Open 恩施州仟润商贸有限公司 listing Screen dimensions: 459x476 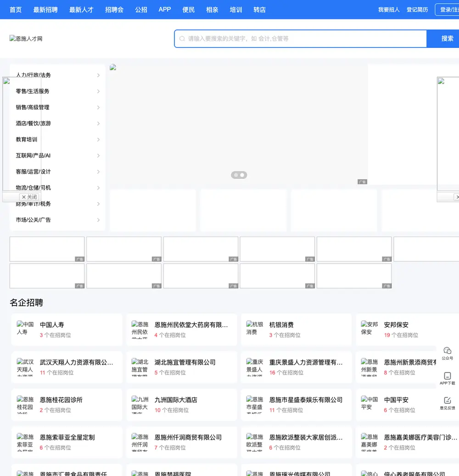[182, 442]
